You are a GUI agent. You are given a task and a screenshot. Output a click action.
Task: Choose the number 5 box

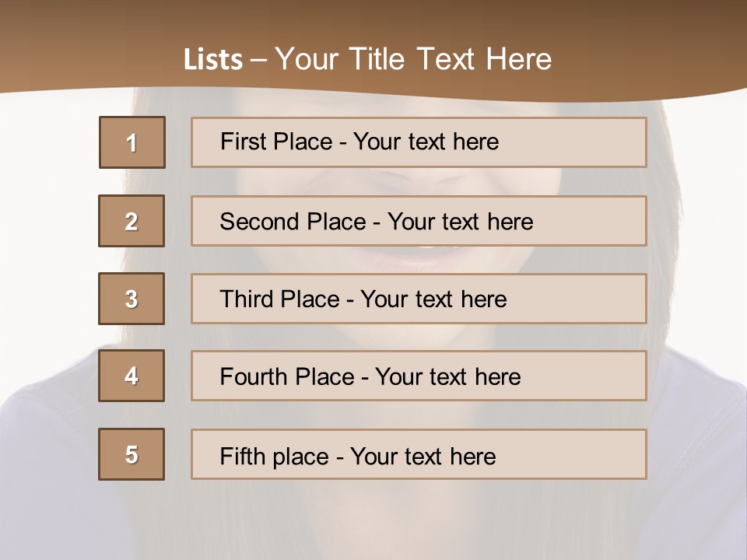pos(132,455)
